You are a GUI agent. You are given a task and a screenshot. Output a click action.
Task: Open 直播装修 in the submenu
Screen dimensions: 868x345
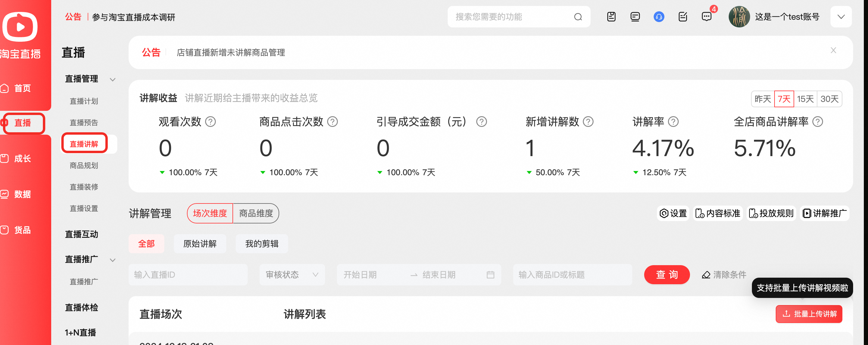coord(84,187)
